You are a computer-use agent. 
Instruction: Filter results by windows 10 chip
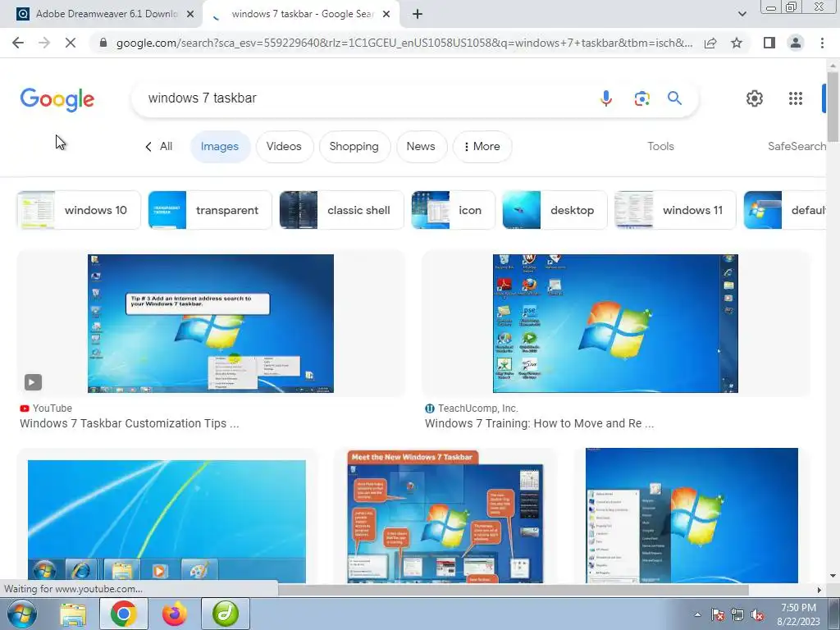(79, 210)
